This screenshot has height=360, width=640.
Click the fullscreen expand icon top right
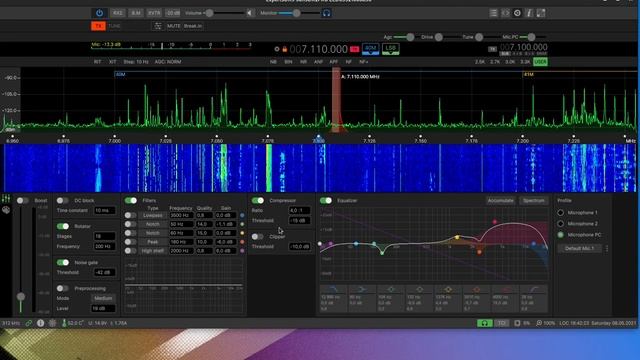(541, 13)
